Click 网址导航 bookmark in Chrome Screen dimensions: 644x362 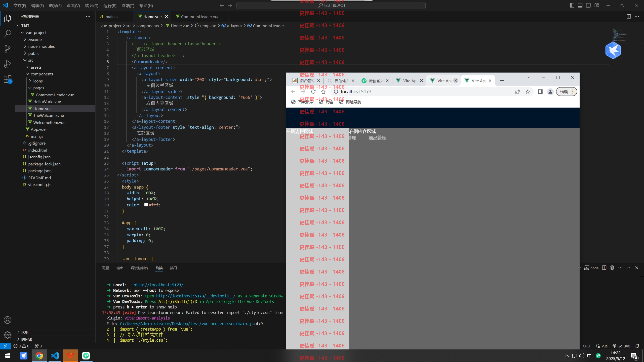pos(350,102)
